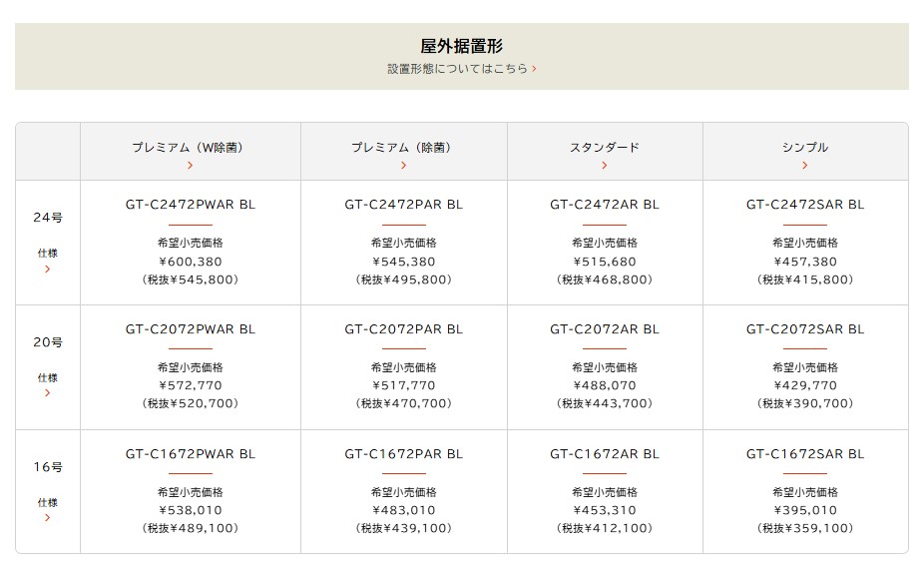Open the 設置形態についてはこちら link
This screenshot has width=924, height=567.
[457, 70]
